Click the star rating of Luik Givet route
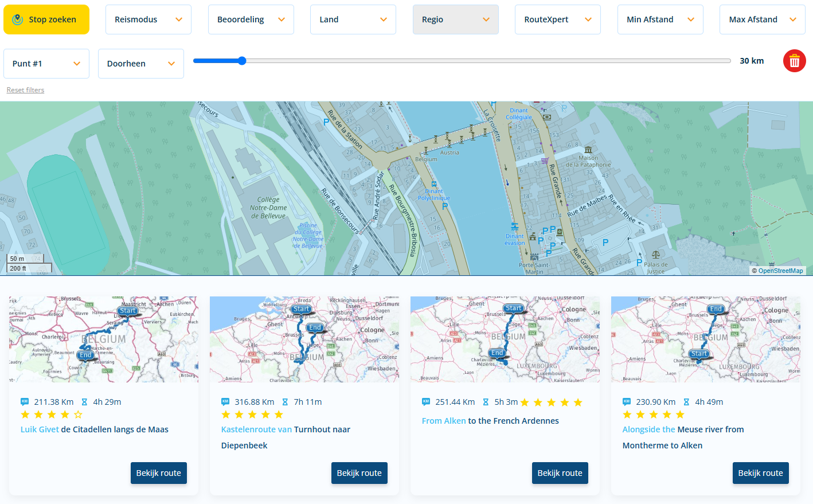Screen dimensions: 813x504 (52, 415)
